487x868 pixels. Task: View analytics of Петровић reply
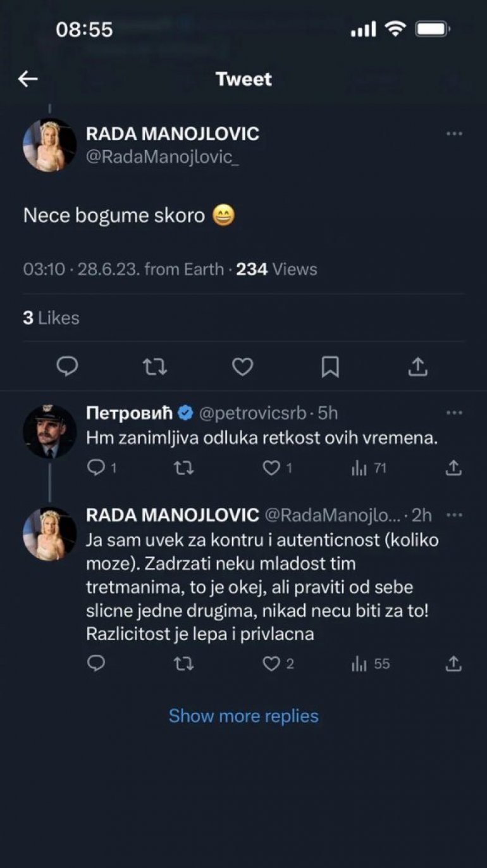[x=360, y=469]
